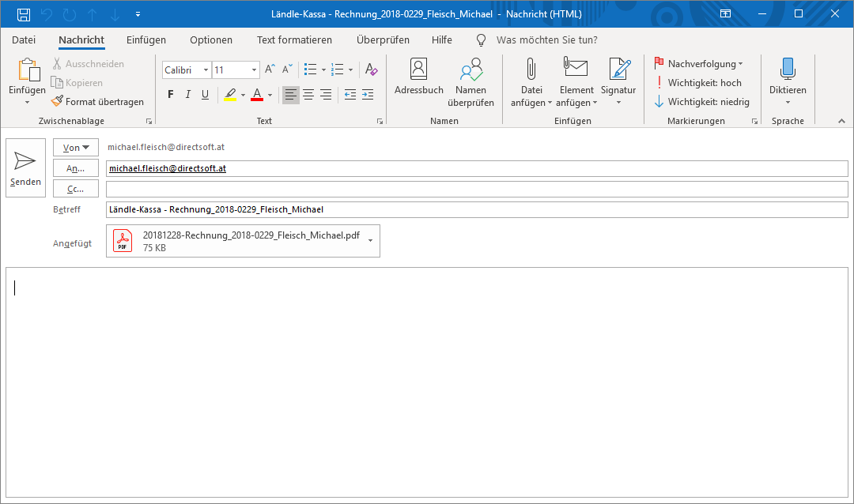Screen dimensions: 854x504
Task: Toggle bold F formatting
Action: [x=171, y=94]
